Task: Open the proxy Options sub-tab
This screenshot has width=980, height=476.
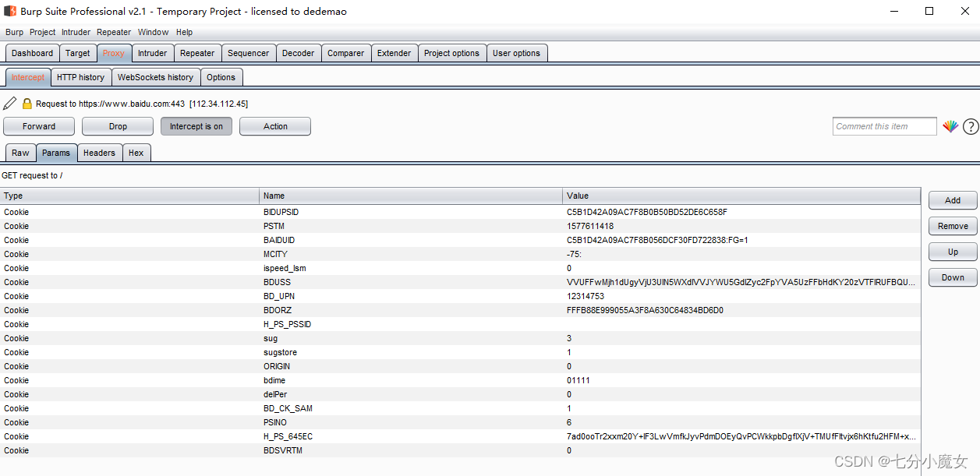Action: point(221,77)
